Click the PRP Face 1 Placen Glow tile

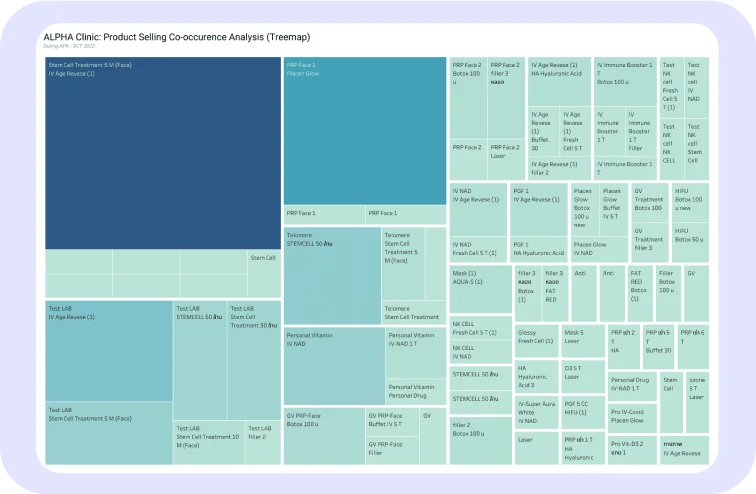pos(365,131)
